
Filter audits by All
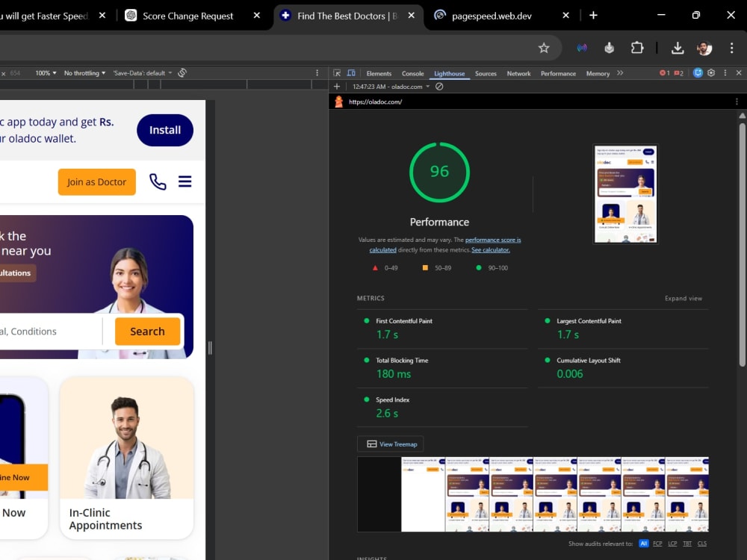click(x=644, y=544)
